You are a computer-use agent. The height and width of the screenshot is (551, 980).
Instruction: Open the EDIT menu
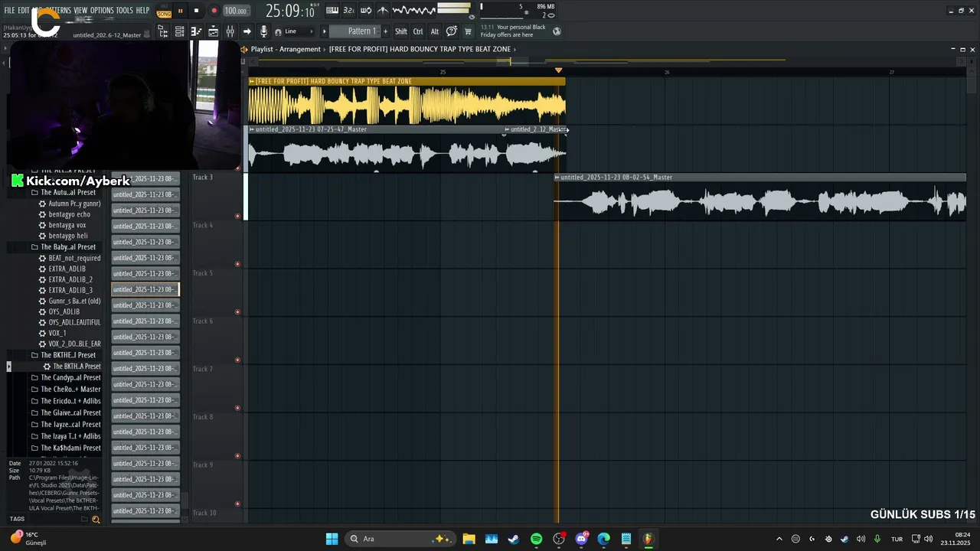pos(23,11)
